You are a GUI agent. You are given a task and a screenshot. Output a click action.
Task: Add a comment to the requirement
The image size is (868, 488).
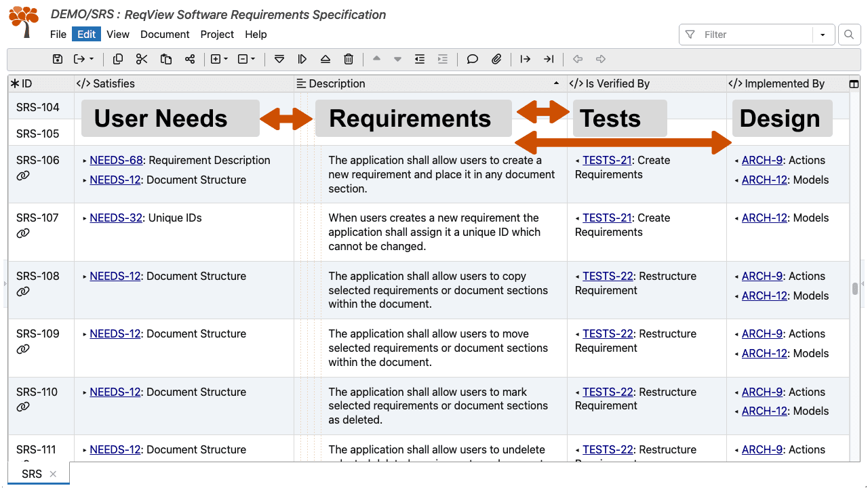[472, 59]
